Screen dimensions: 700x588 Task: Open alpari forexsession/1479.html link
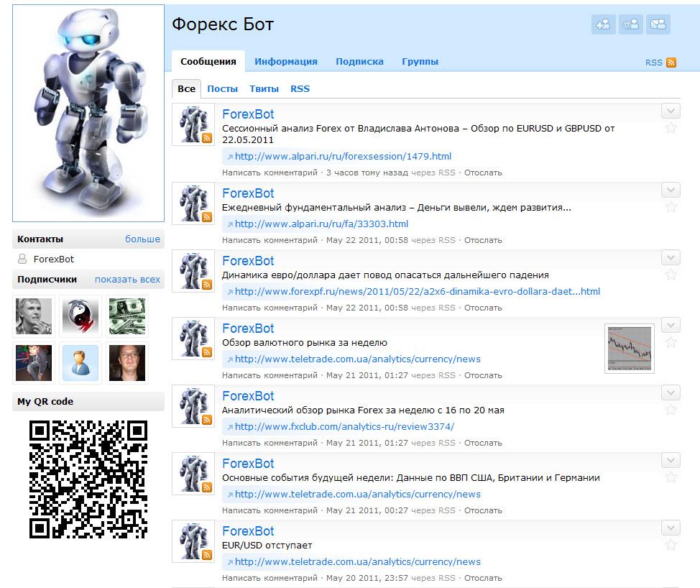pos(343,156)
